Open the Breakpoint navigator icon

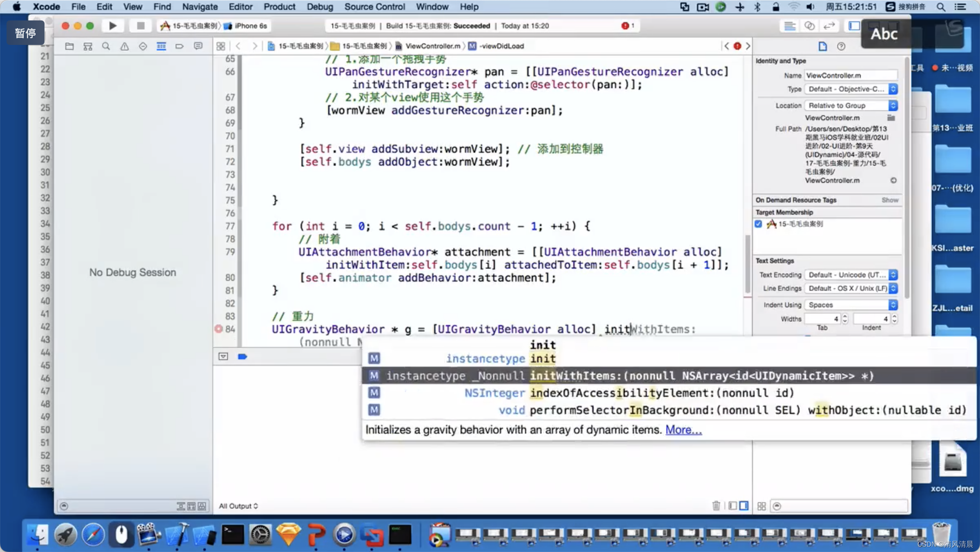click(x=180, y=46)
